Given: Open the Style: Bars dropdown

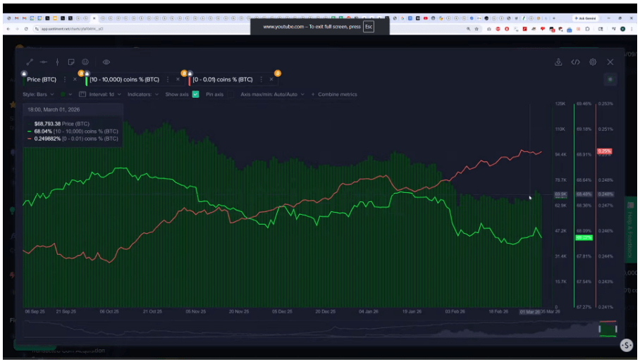Looking at the screenshot, I should (x=38, y=94).
